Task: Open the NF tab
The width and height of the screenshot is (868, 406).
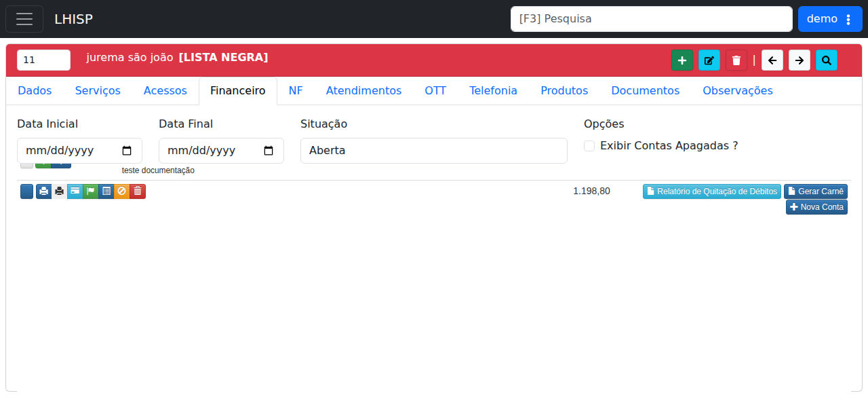Action: (296, 91)
